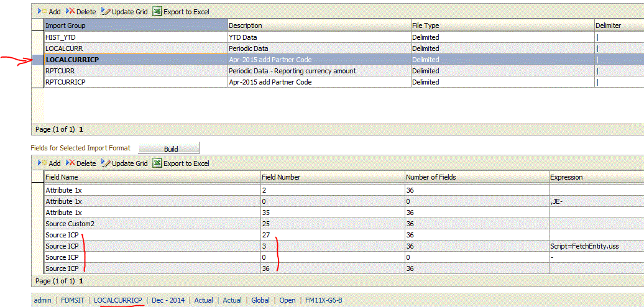The image size is (644, 307).
Task: Select the HIST_YTD import group row
Action: click(338, 37)
